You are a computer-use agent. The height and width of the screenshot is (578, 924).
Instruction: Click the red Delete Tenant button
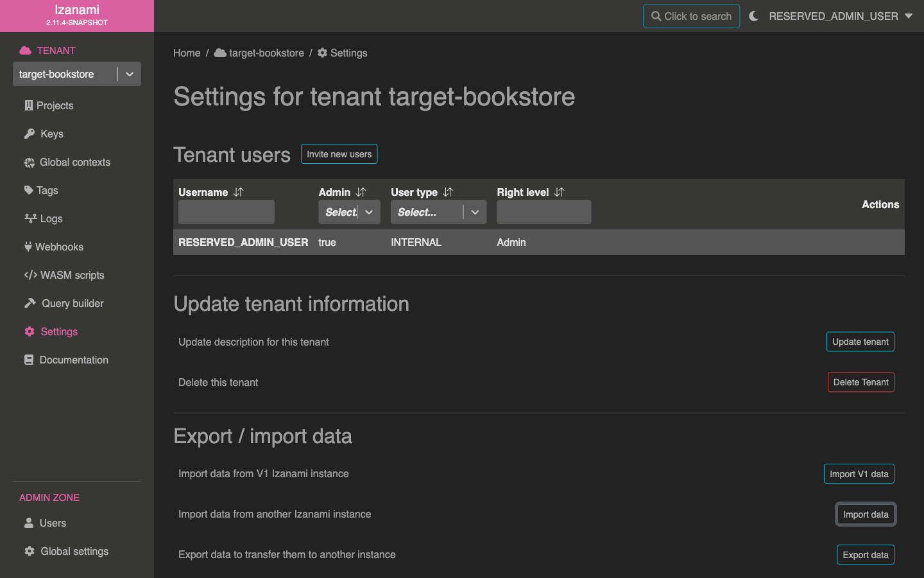click(x=860, y=382)
